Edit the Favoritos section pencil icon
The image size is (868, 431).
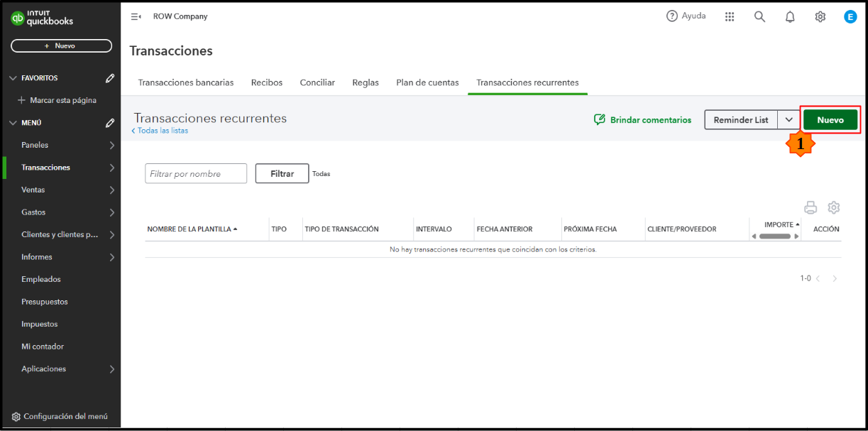tap(110, 78)
